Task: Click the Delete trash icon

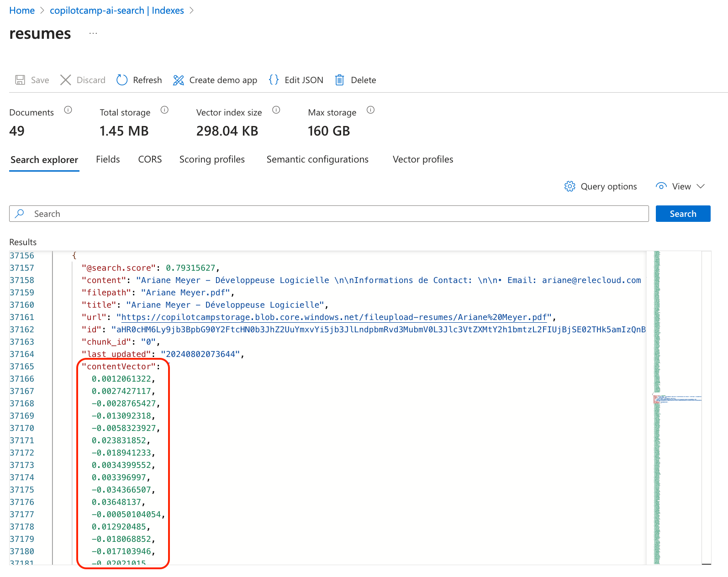Action: pos(339,80)
